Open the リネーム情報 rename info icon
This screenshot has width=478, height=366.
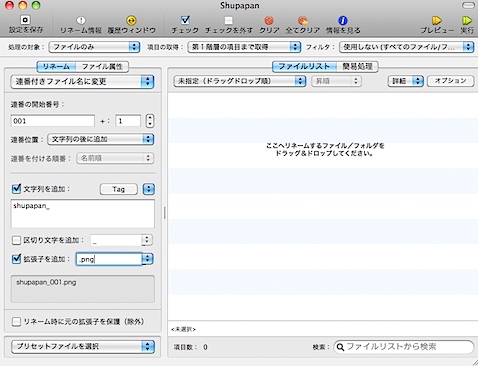(81, 21)
